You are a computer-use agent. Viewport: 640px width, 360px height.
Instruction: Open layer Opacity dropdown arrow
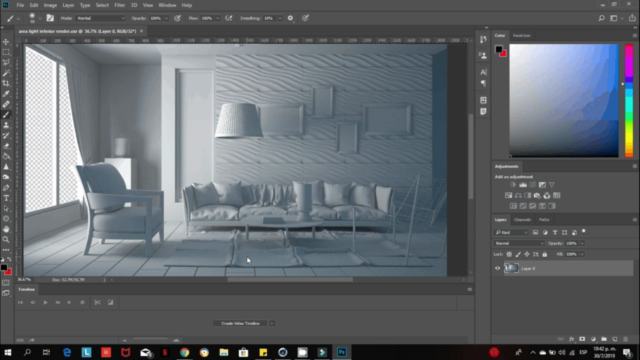tap(582, 243)
